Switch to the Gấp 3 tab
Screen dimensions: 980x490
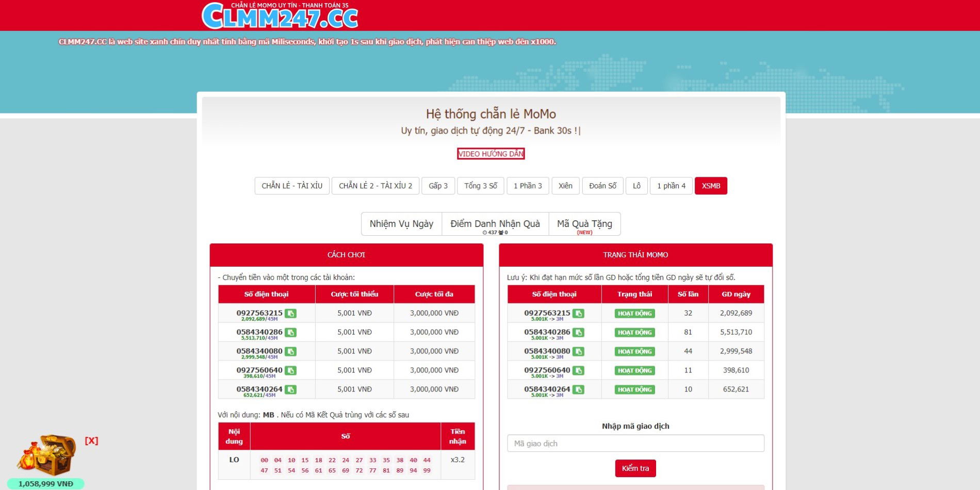[x=438, y=186]
